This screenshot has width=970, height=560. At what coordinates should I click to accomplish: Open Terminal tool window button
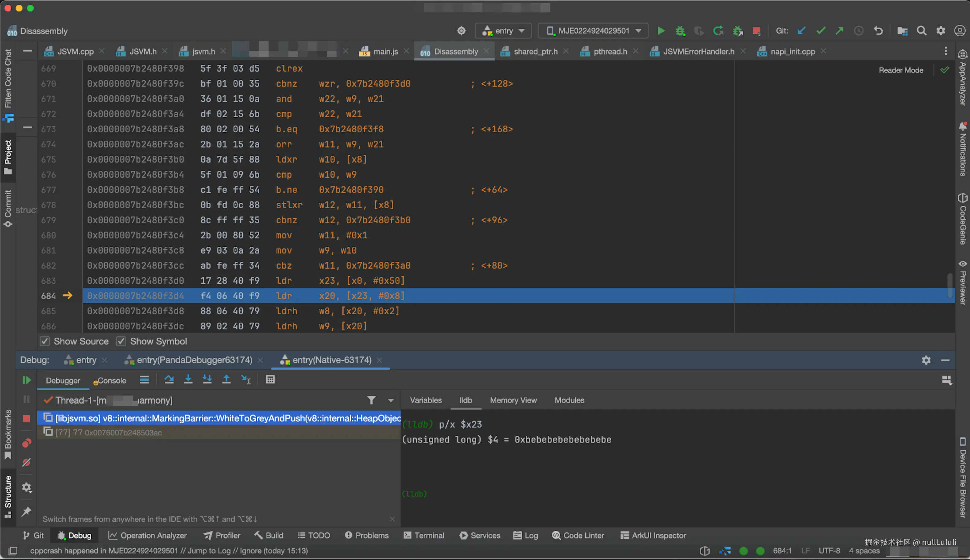[x=424, y=535]
